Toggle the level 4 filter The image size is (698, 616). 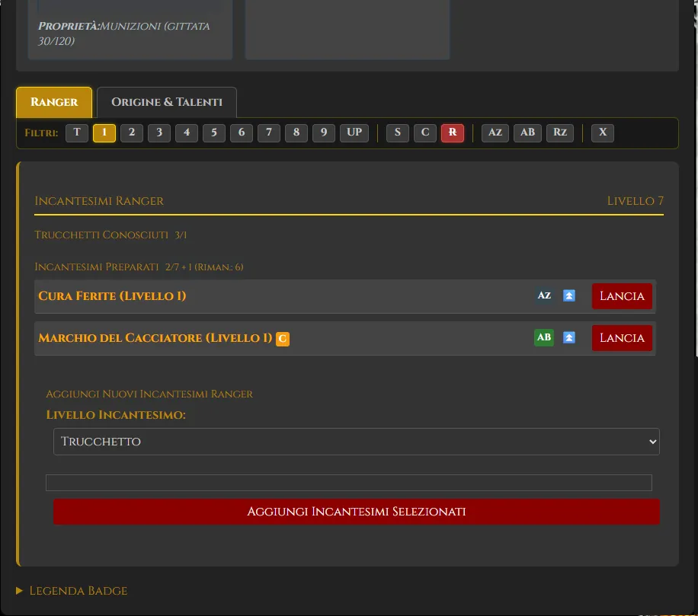click(x=187, y=132)
